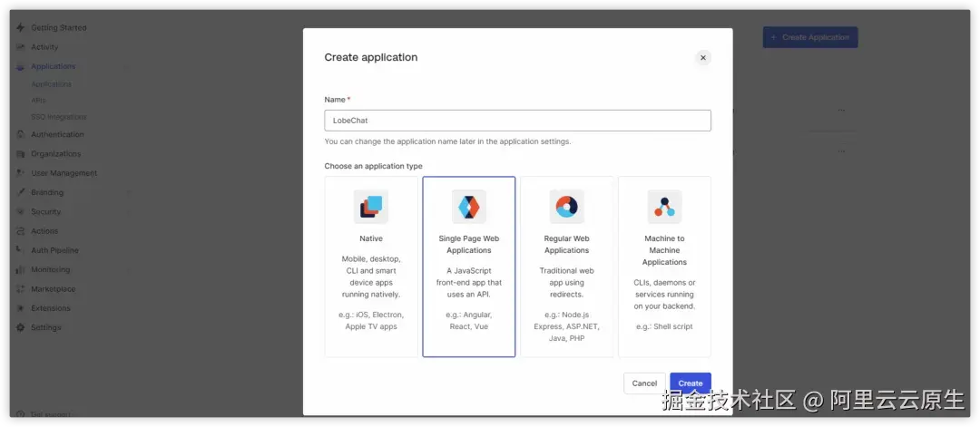
Task: Click the Regular Web Applications icon
Action: pyautogui.click(x=567, y=207)
